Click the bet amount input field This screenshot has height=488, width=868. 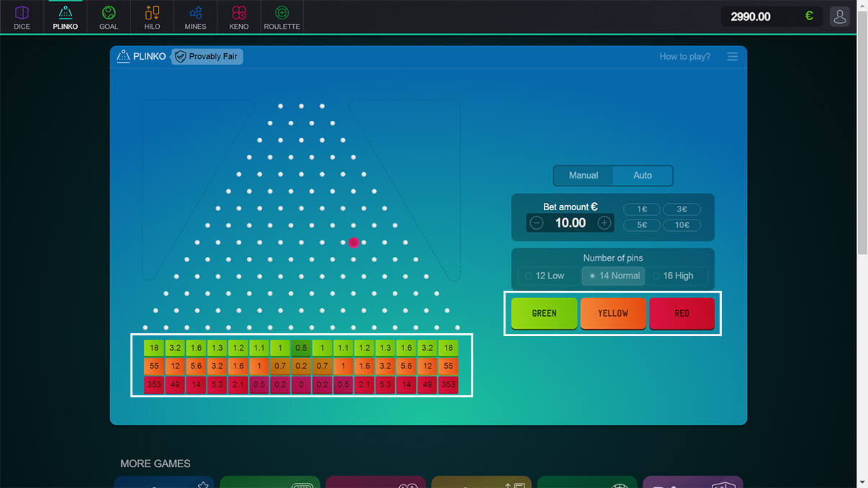click(570, 223)
